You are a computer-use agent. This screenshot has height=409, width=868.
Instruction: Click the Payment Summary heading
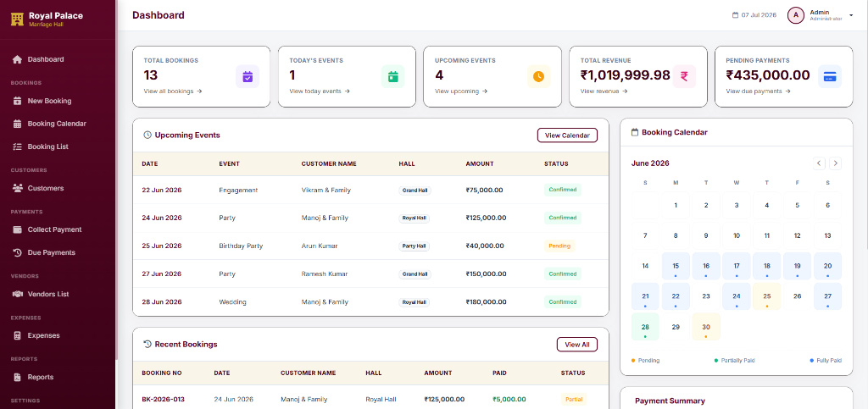(x=670, y=401)
